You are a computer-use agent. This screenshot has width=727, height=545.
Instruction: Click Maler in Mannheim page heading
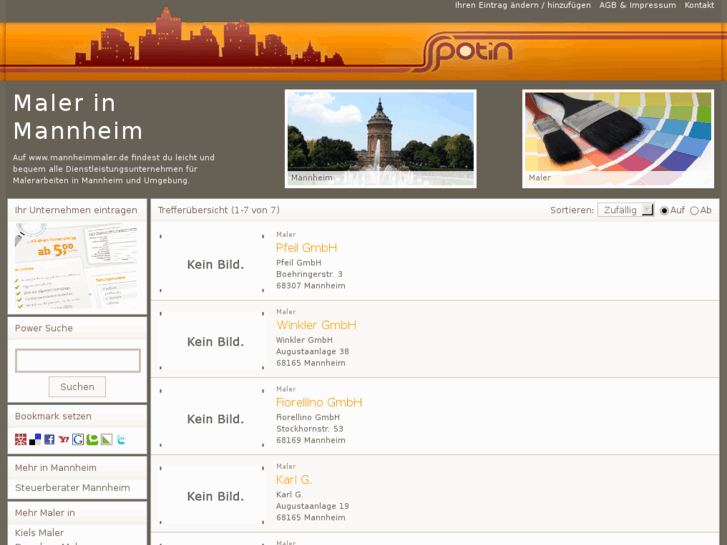coord(78,116)
